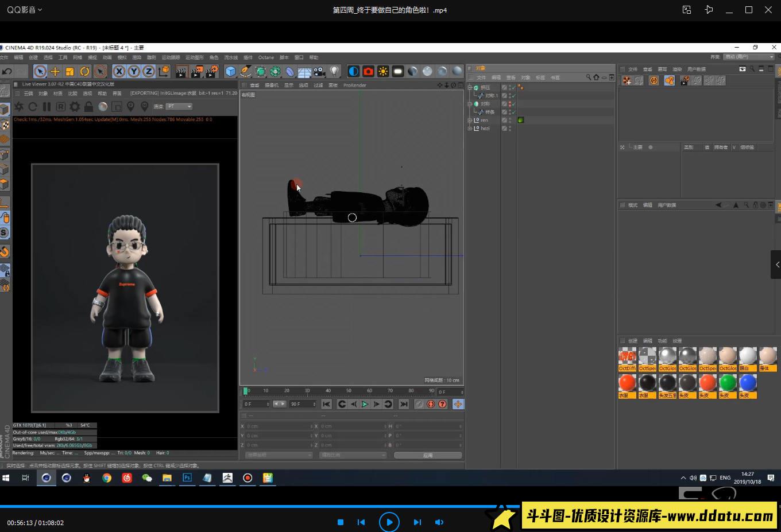
Task: Click red Octane camera icon
Action: click(x=369, y=71)
